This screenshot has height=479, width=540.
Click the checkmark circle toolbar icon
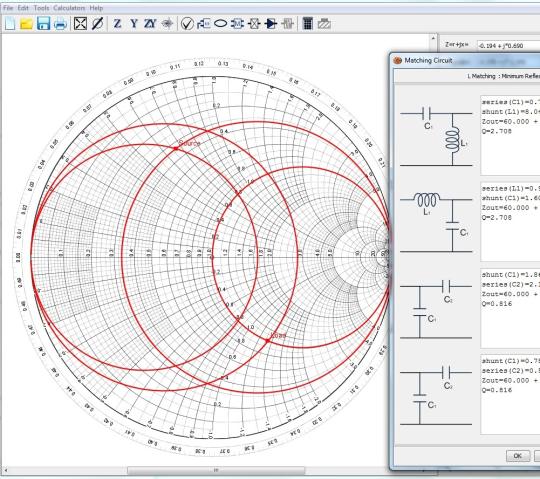tap(187, 24)
